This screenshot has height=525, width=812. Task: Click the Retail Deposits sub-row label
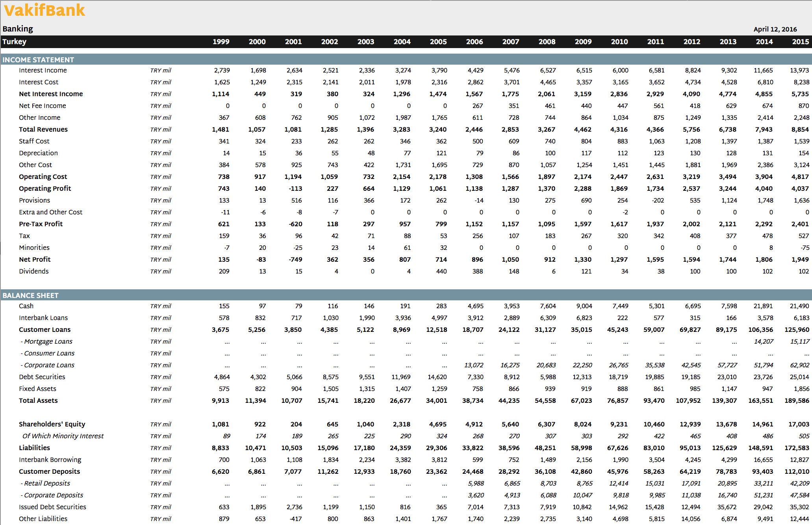45,483
